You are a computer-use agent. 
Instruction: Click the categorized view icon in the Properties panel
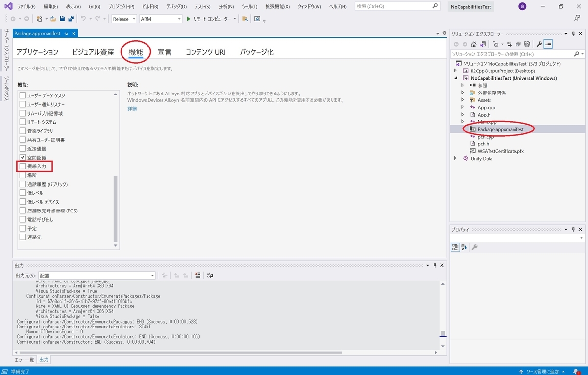pos(455,247)
